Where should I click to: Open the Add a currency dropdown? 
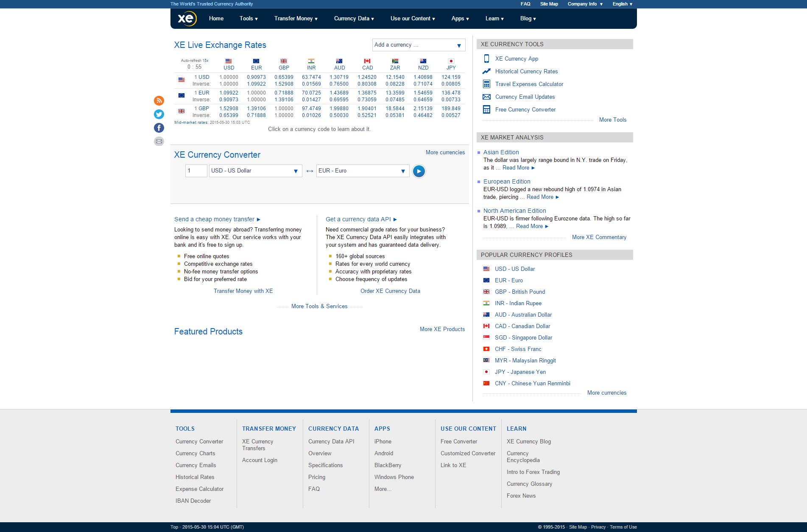[x=419, y=45]
